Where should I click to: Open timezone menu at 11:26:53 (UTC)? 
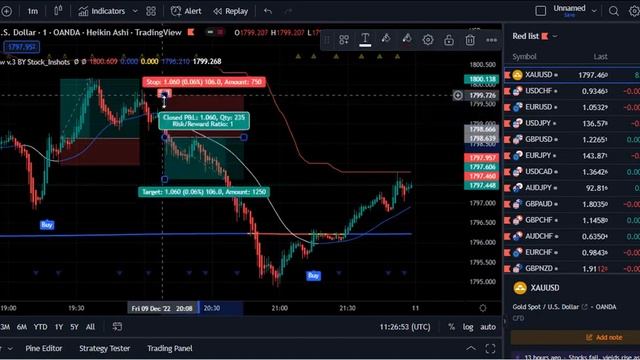pos(405,327)
